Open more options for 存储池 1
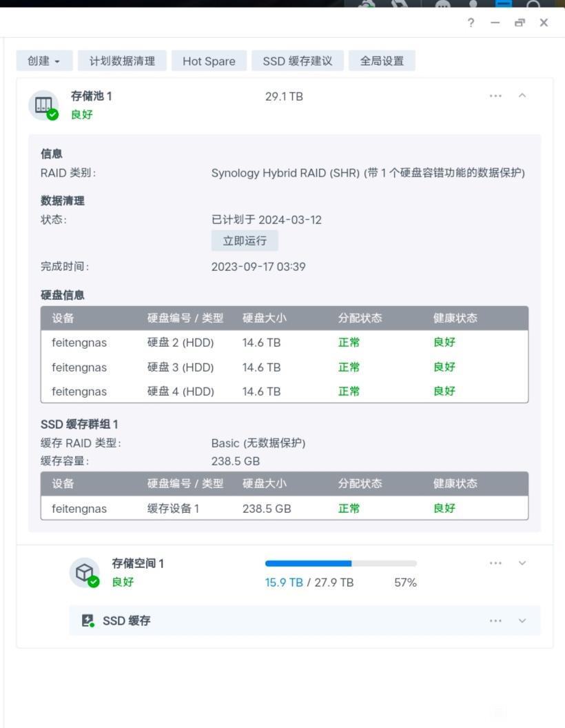565x728 pixels. [x=495, y=96]
